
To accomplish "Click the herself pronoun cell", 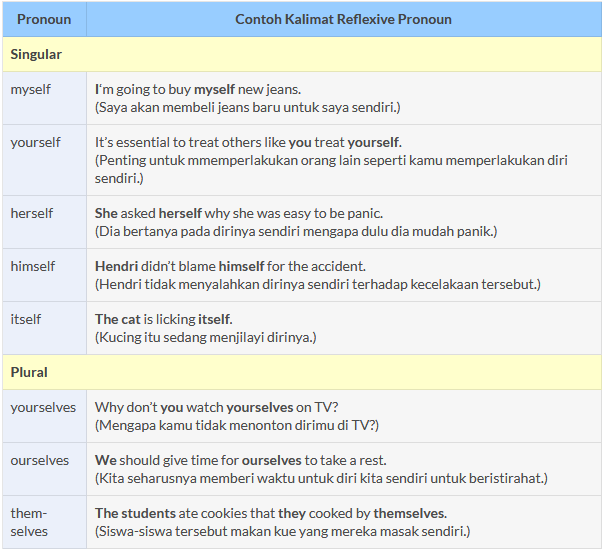I will tap(32, 213).
